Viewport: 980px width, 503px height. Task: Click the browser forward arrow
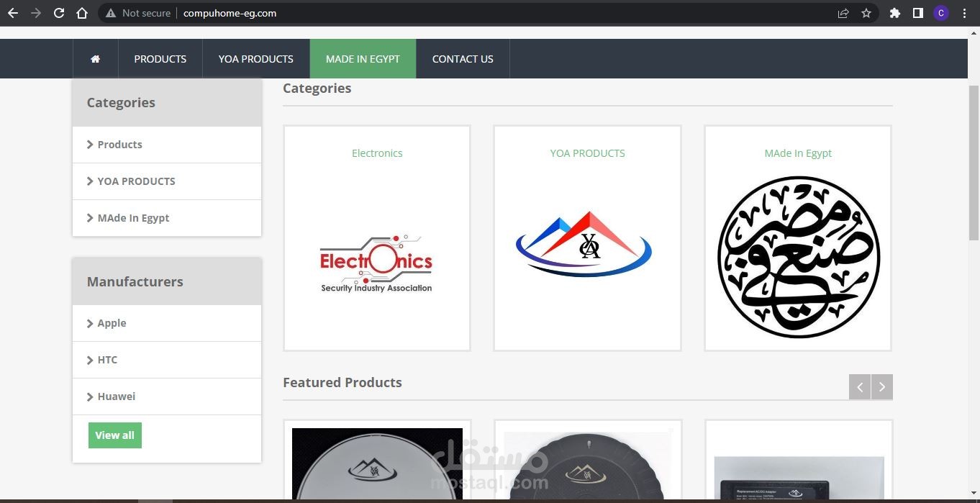click(36, 13)
